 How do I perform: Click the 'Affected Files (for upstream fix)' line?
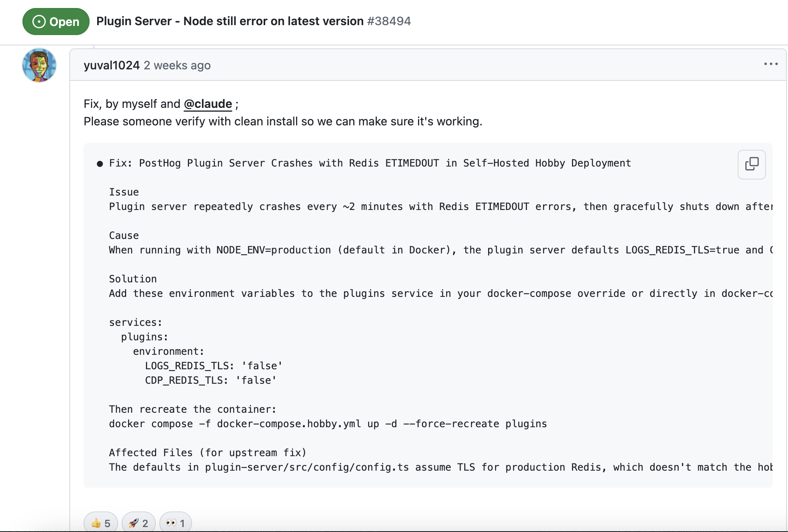click(208, 453)
